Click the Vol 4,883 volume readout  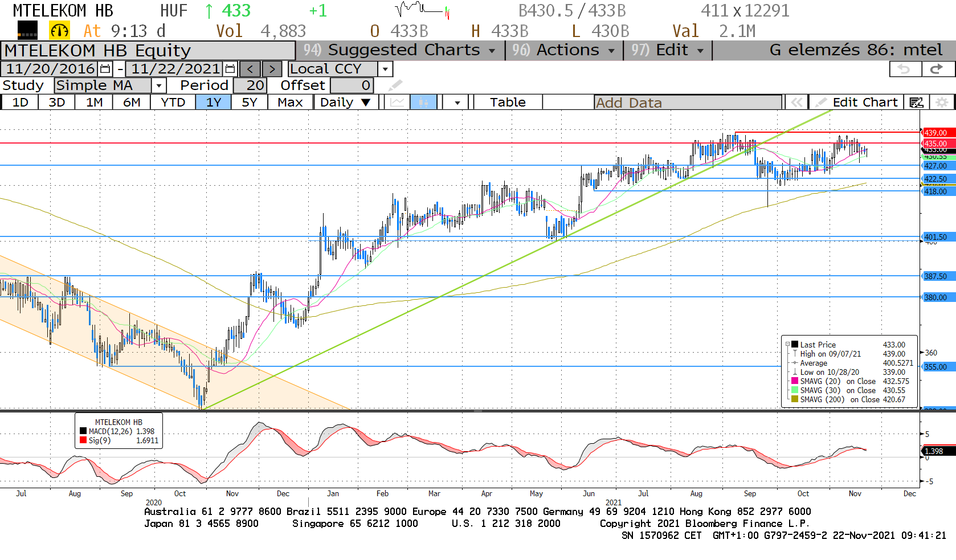tap(261, 31)
